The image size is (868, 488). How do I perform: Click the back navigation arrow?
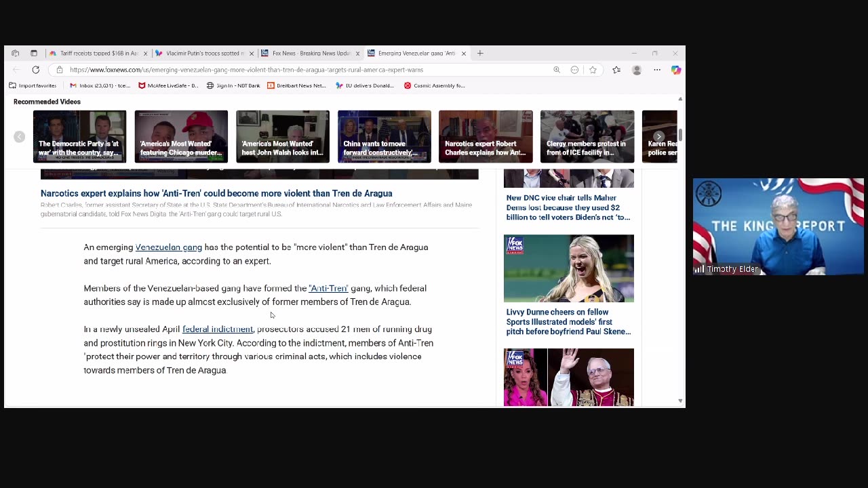coord(16,70)
